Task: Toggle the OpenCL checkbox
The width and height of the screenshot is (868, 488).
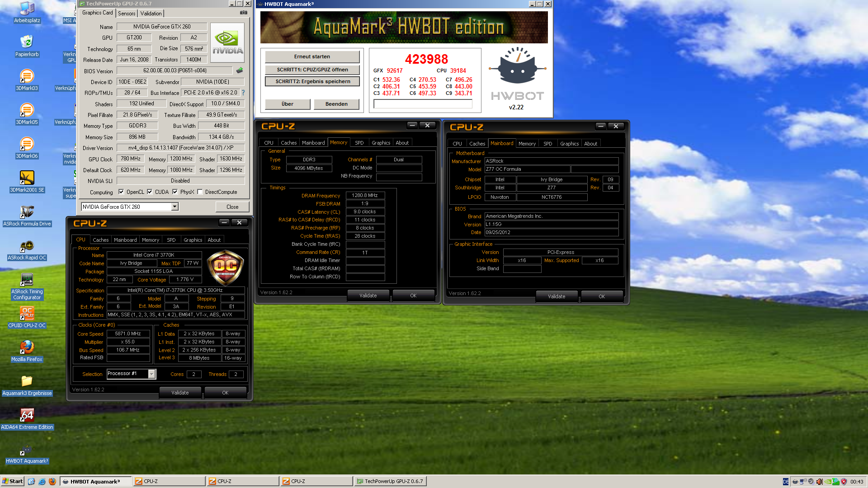Action: (121, 192)
